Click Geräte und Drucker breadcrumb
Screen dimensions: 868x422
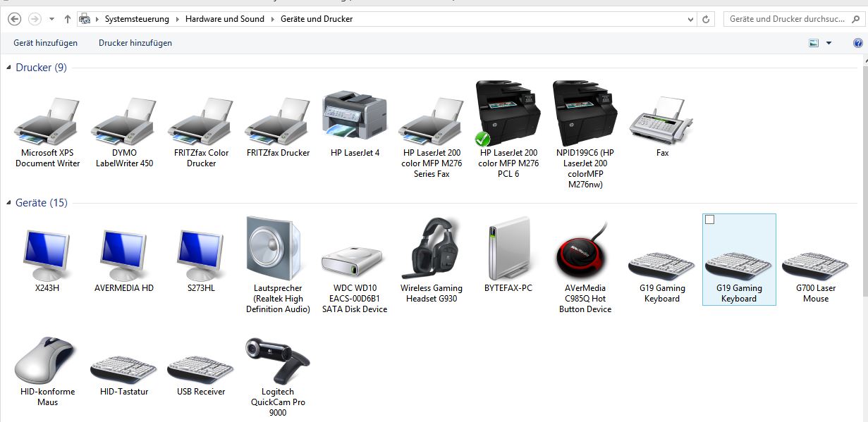[x=317, y=19]
